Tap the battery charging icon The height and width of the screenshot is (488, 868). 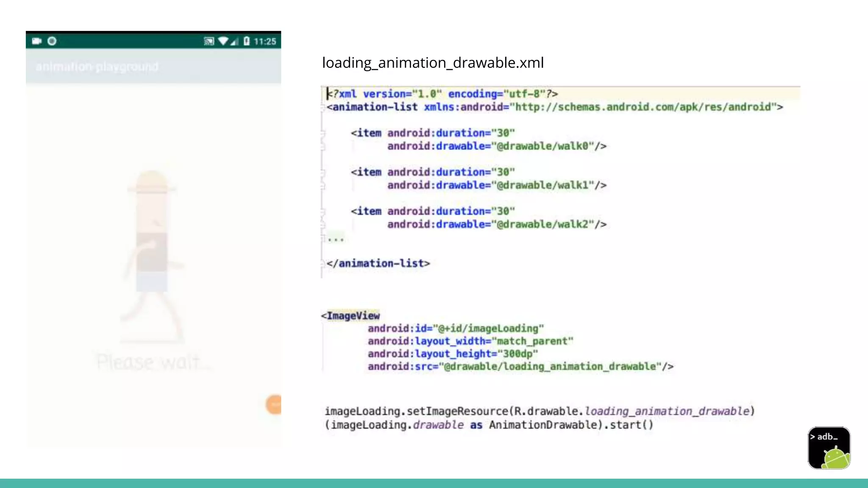pos(247,41)
